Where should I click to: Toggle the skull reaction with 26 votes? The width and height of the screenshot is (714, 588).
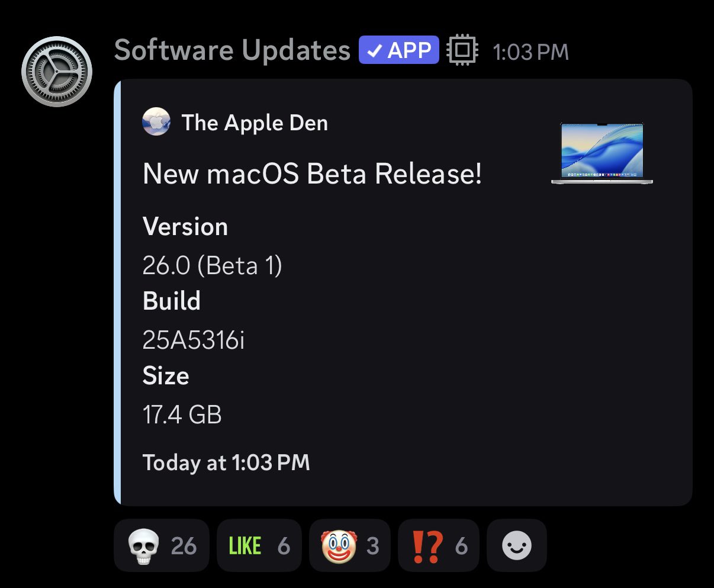[162, 545]
